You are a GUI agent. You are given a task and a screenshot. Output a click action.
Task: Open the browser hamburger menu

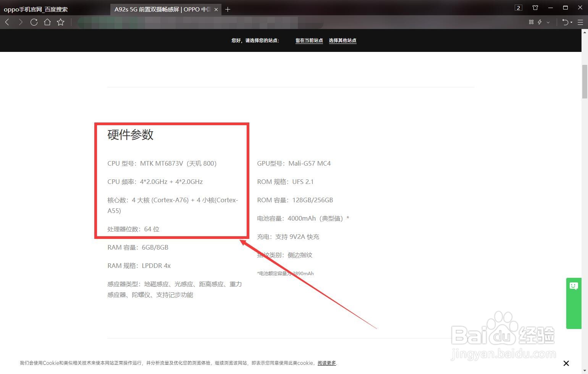pos(580,22)
